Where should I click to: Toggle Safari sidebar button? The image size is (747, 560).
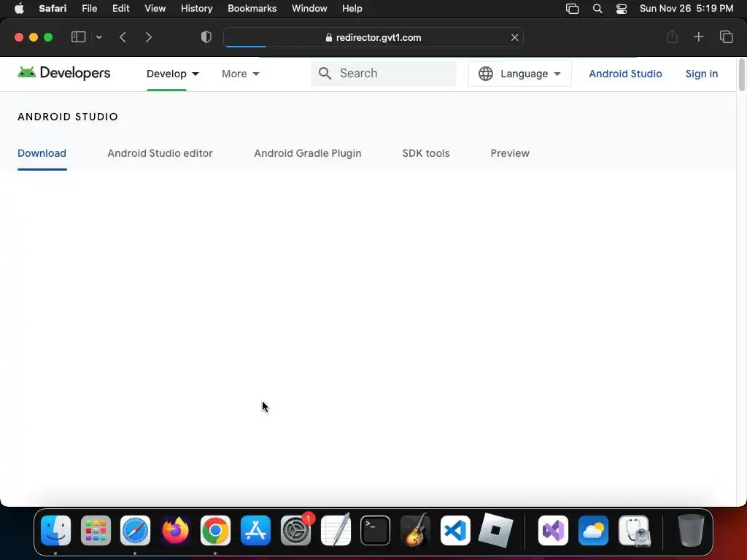pyautogui.click(x=78, y=37)
